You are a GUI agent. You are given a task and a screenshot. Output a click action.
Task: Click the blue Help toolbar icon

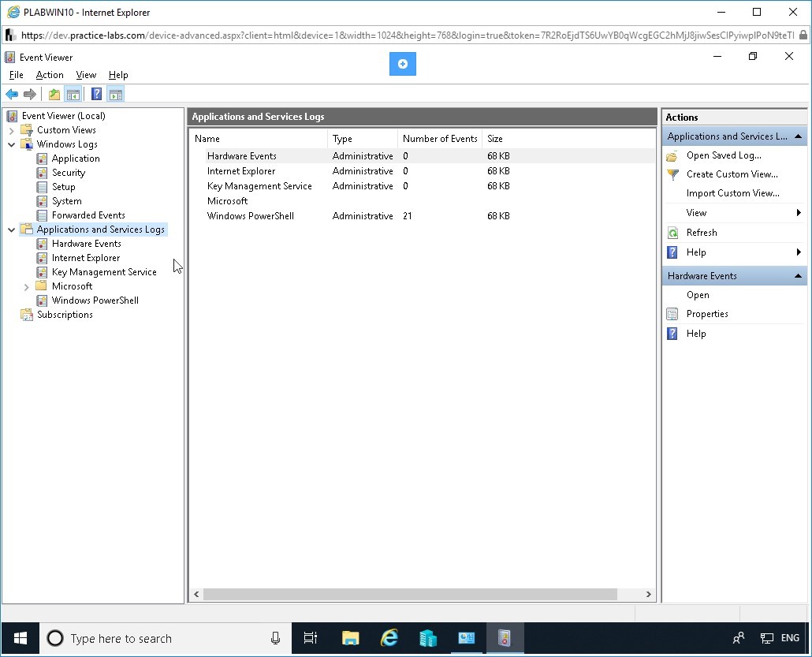pos(96,95)
